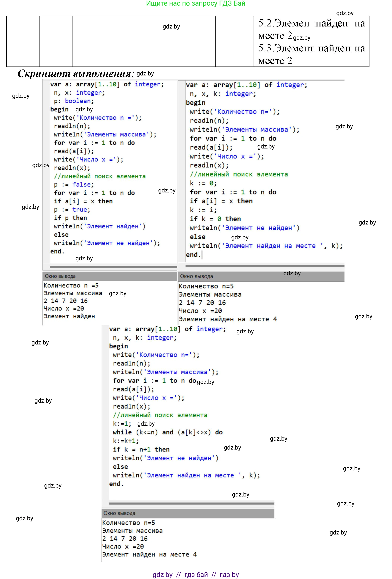Place cursor on 'p: boolean;' code line
This screenshot has width=392, height=579.
click(x=74, y=101)
